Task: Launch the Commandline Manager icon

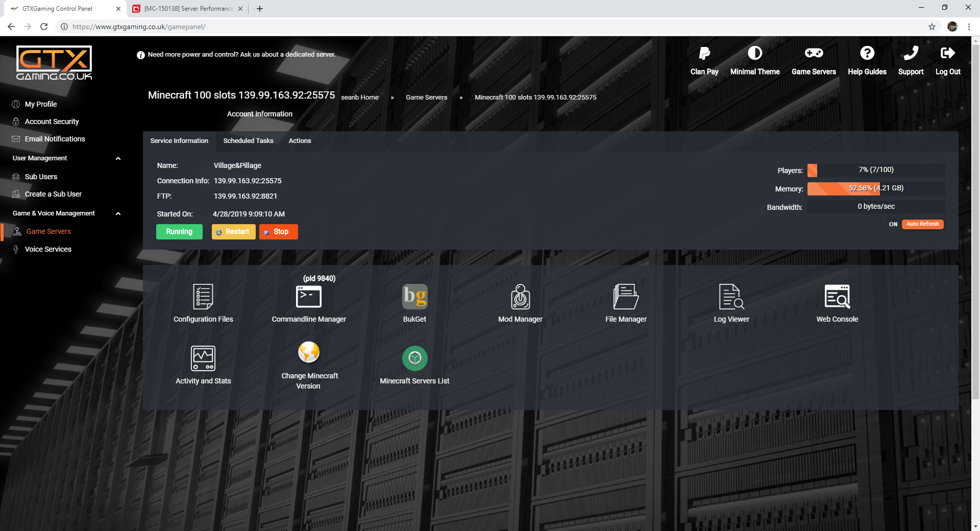Action: [x=309, y=297]
